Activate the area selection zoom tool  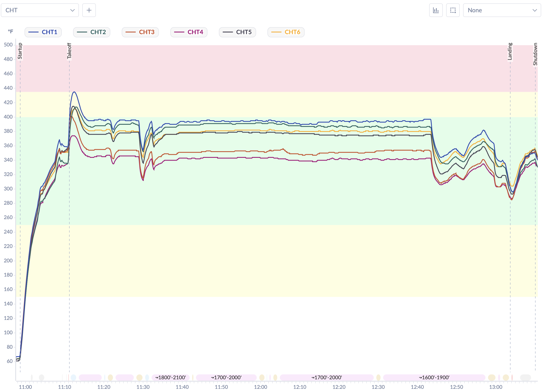(x=453, y=10)
